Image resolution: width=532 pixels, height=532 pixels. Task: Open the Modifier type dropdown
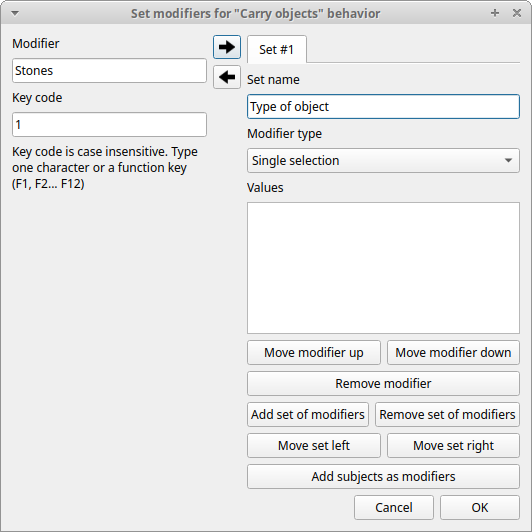(383, 160)
